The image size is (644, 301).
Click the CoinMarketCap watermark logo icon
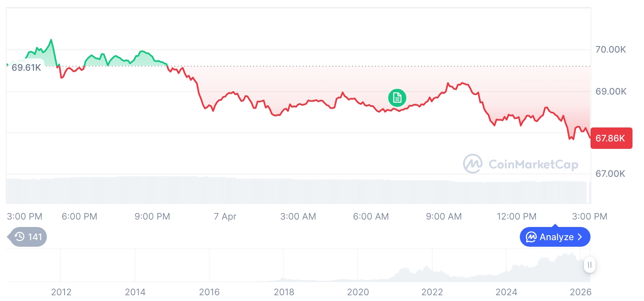473,164
